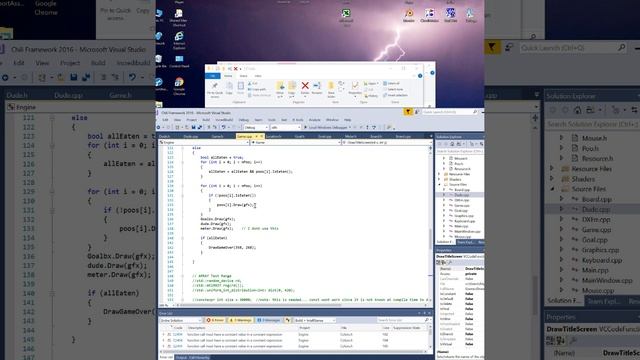
Task: Click the Line column header in Error List
Action: click(x=386, y=328)
